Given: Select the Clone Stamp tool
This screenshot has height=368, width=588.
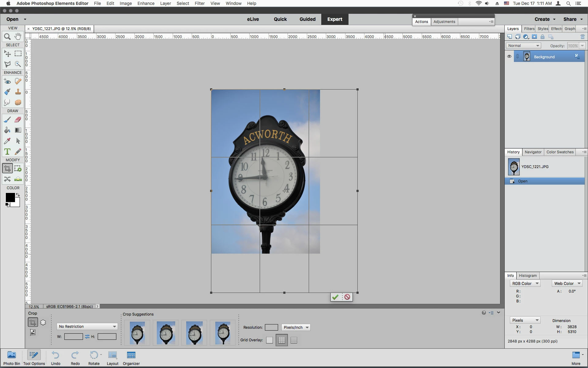Looking at the screenshot, I should pos(18,92).
